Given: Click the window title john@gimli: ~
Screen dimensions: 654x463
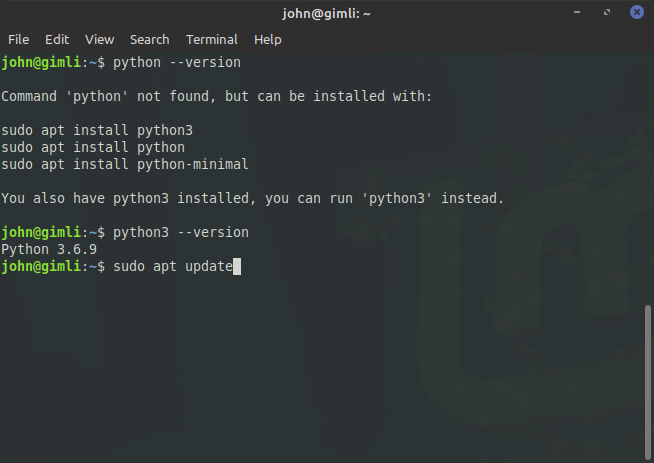Looking at the screenshot, I should point(326,14).
